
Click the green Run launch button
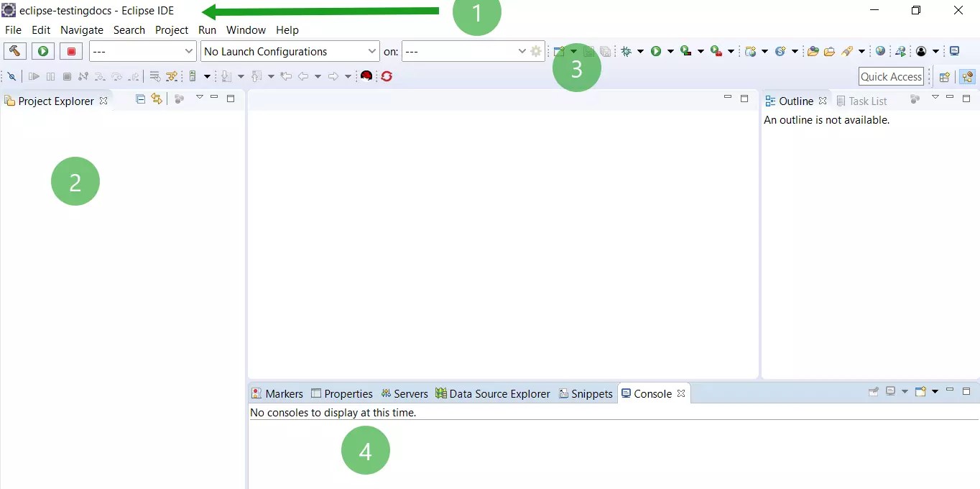coord(43,51)
